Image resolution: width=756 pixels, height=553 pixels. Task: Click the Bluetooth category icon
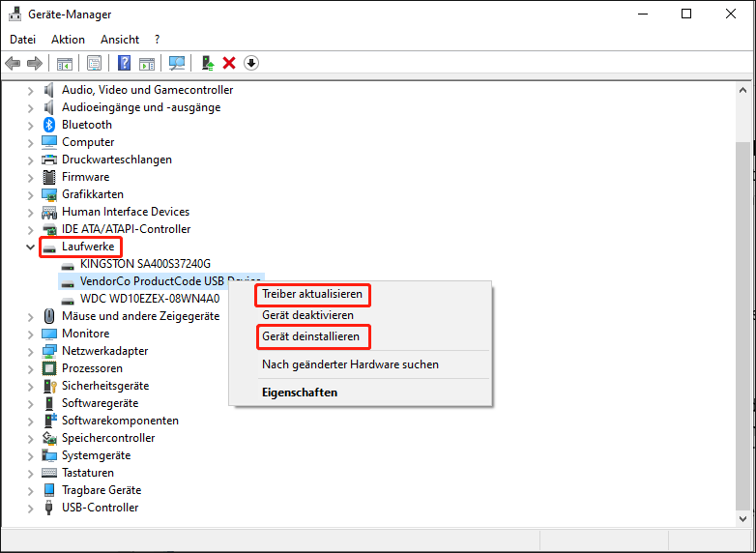(49, 125)
